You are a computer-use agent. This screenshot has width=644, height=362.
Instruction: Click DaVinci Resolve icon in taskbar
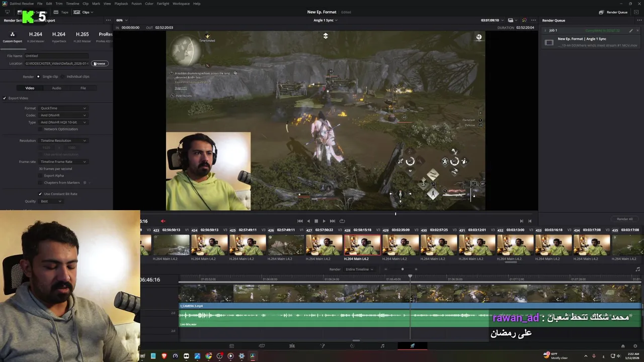tap(253, 356)
